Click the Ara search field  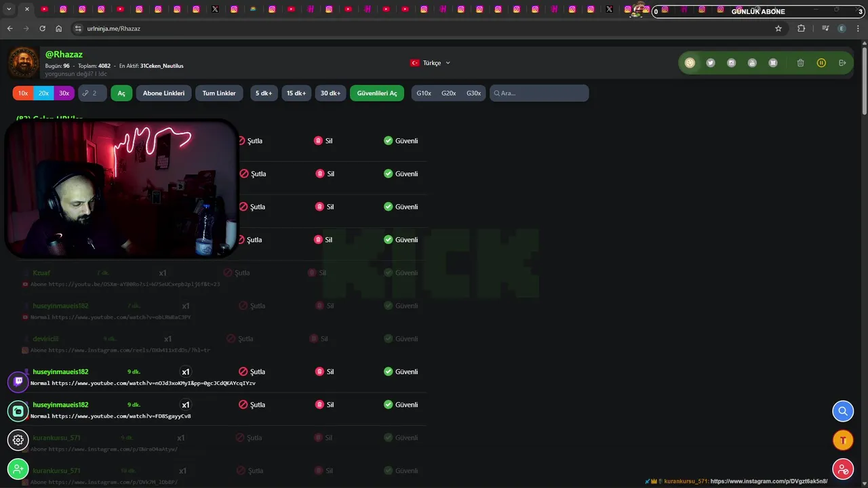[x=539, y=93]
